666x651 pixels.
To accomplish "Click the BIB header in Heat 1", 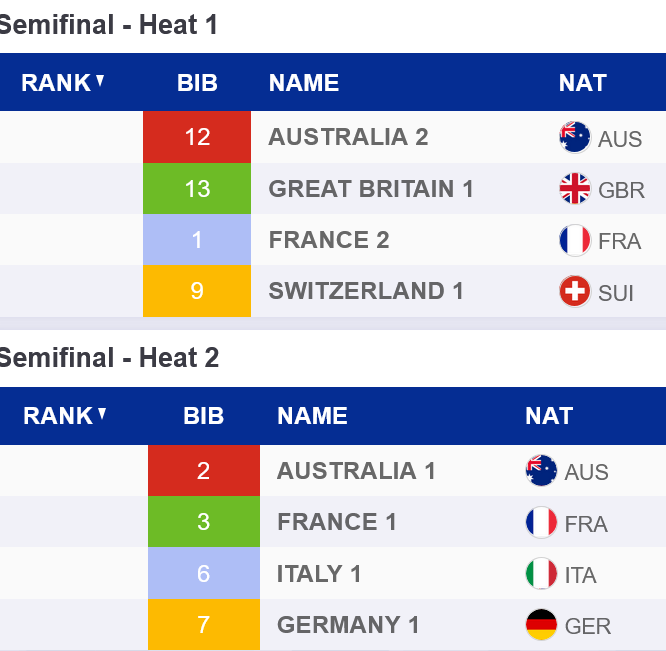I will 197,83.
